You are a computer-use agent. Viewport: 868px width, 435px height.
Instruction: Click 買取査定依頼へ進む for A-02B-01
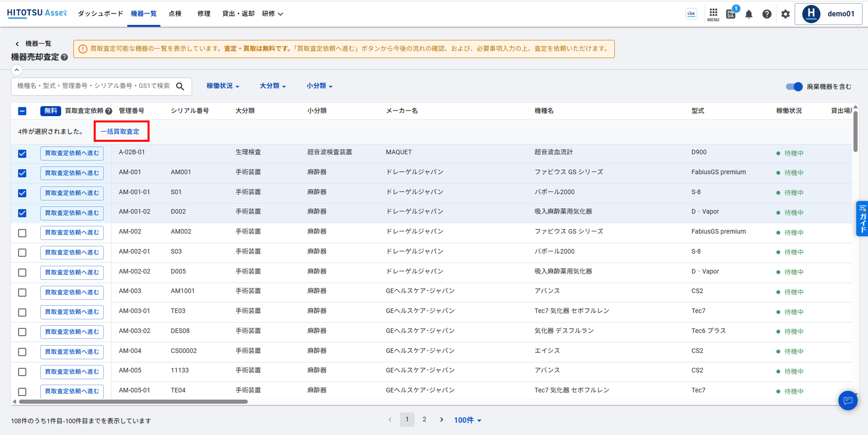click(x=72, y=153)
